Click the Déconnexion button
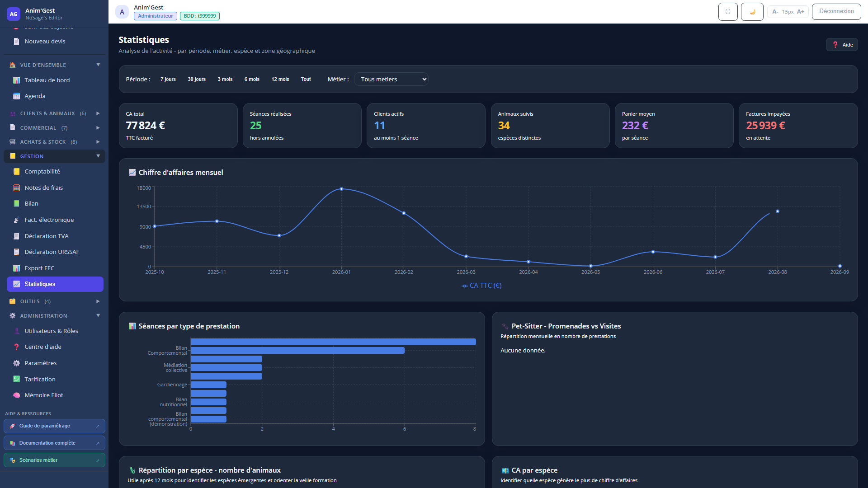 pyautogui.click(x=836, y=12)
